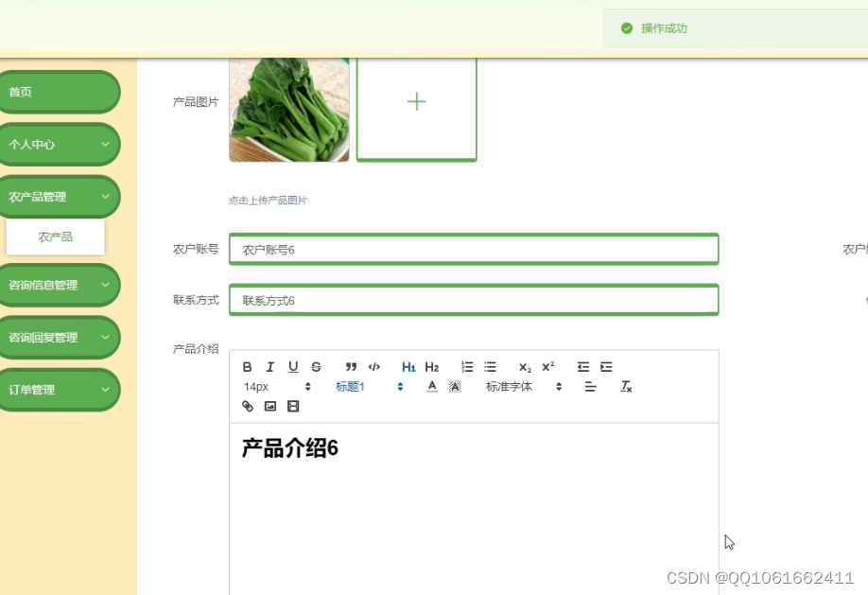
Task: Apply superscript formatting
Action: pyautogui.click(x=547, y=367)
